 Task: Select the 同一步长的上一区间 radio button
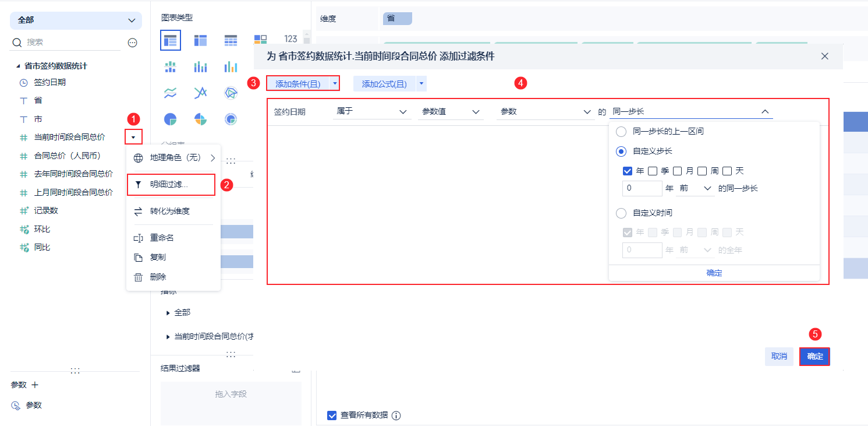[x=621, y=132]
